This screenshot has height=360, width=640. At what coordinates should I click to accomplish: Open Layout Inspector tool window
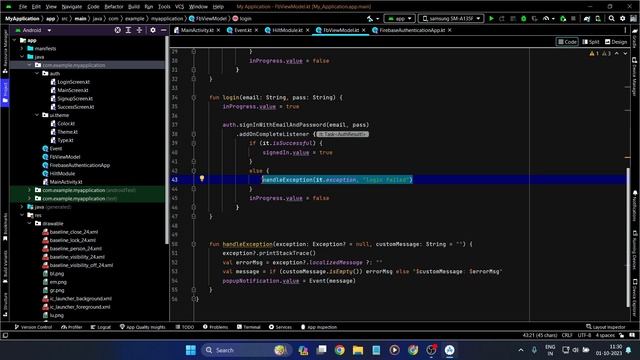(x=606, y=327)
